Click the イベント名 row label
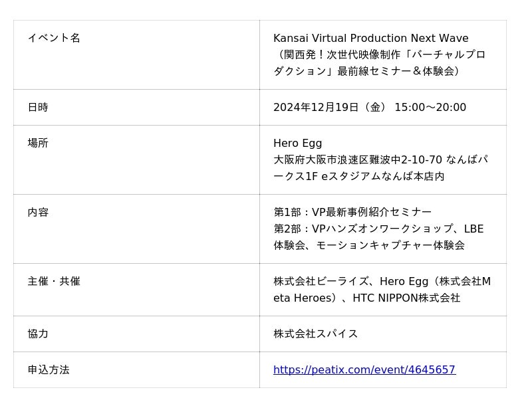The width and height of the screenshot is (532, 408). click(x=54, y=38)
